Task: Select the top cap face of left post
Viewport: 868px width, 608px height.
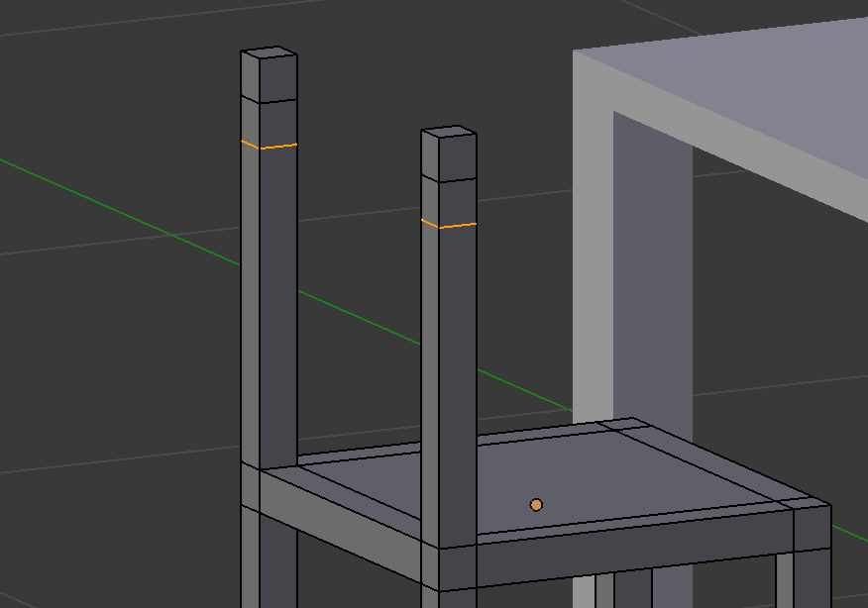Action: coord(269,52)
